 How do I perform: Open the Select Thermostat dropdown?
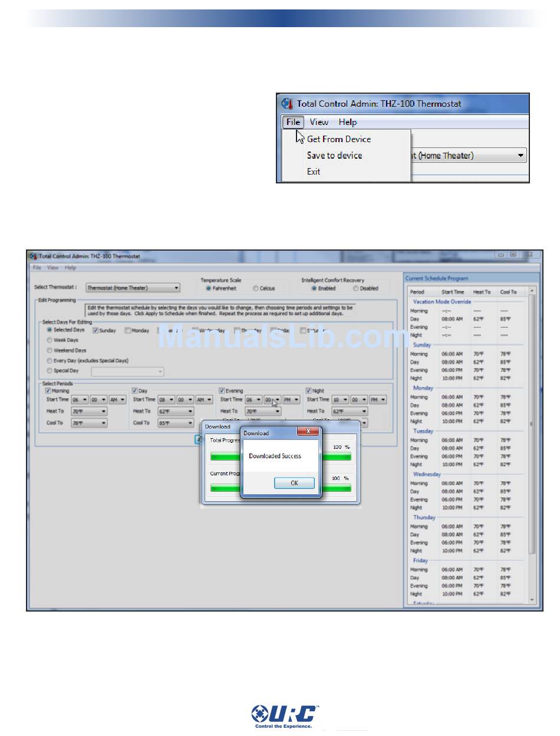133,288
